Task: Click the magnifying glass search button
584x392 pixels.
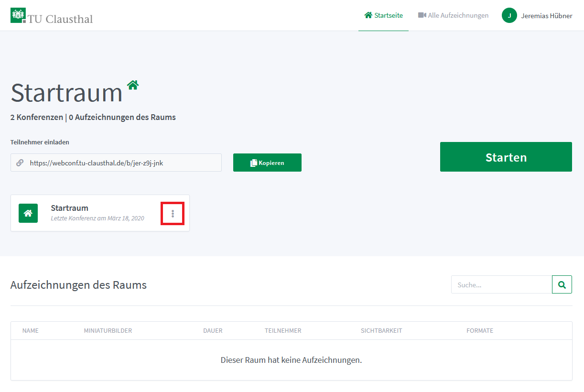Action: pos(562,284)
